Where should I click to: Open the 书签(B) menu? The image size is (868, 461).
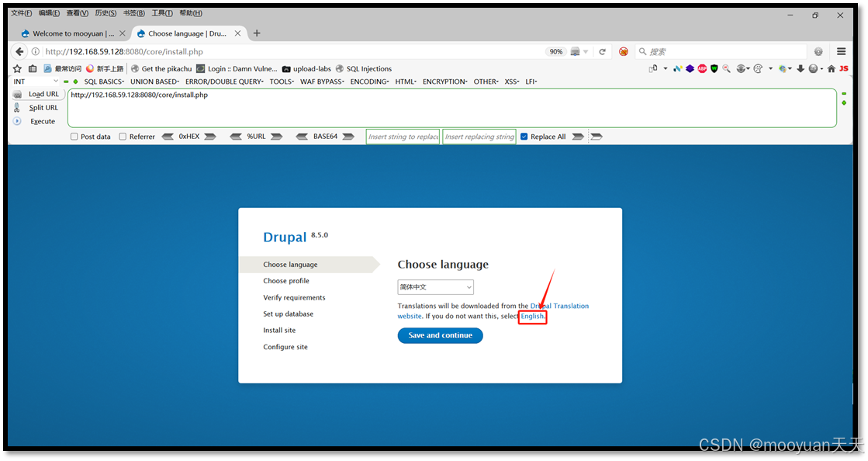pos(134,13)
